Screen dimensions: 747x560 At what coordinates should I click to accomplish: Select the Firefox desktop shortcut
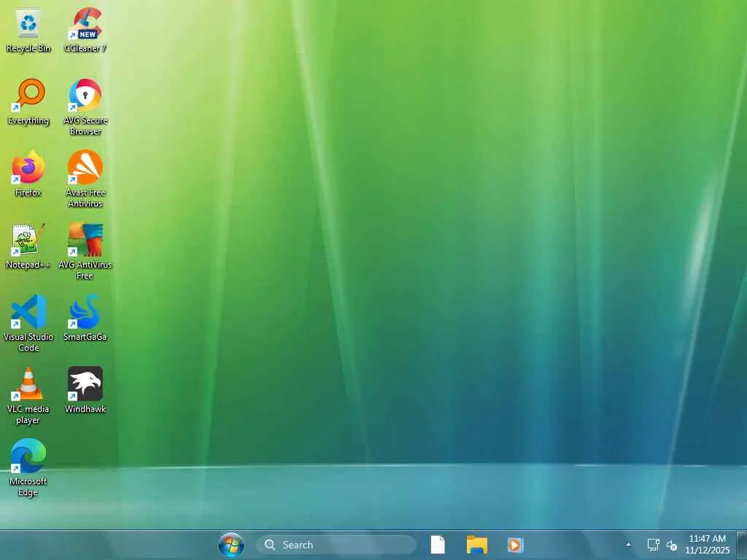point(28,174)
